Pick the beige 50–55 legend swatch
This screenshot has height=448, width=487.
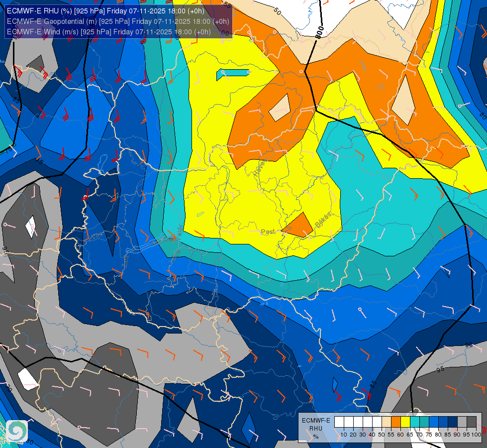click(x=387, y=422)
